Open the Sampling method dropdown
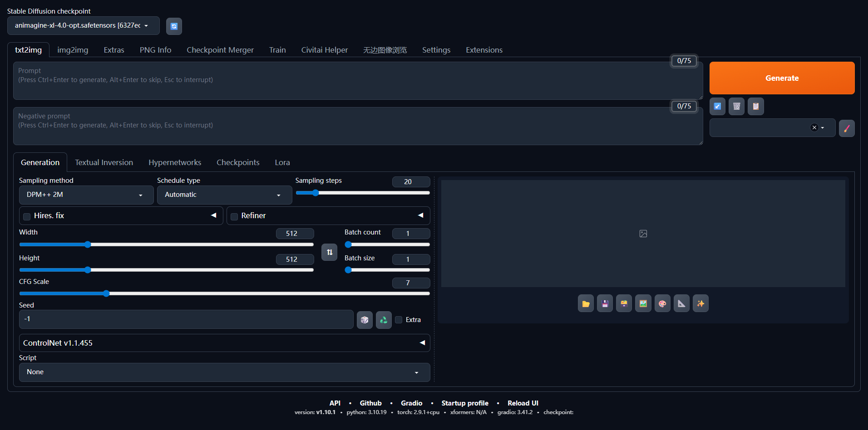 click(x=86, y=195)
